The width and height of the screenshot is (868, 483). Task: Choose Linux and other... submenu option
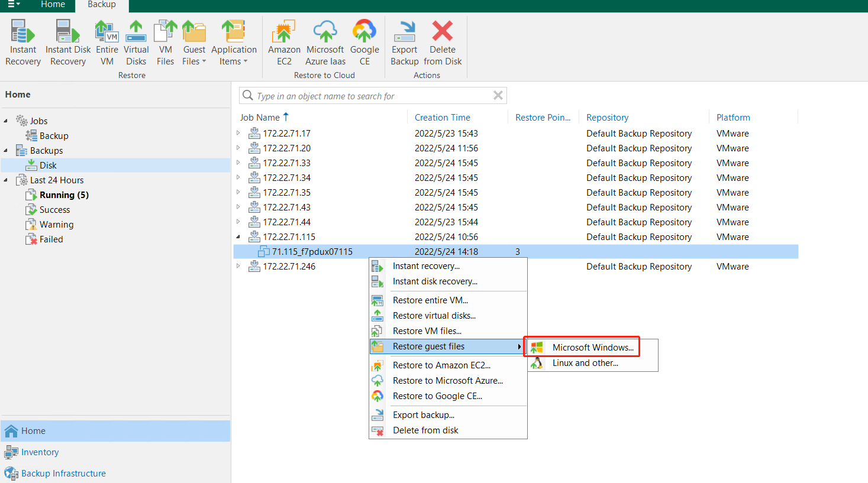pyautogui.click(x=593, y=363)
